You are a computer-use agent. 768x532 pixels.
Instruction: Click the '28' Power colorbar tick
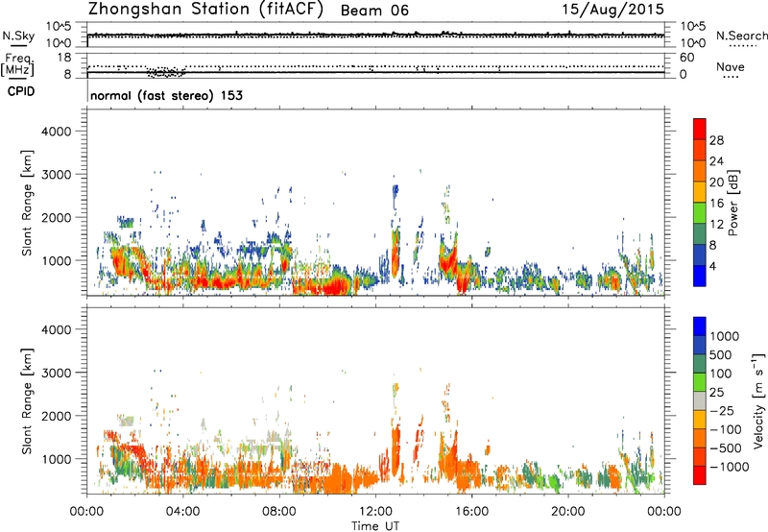716,140
